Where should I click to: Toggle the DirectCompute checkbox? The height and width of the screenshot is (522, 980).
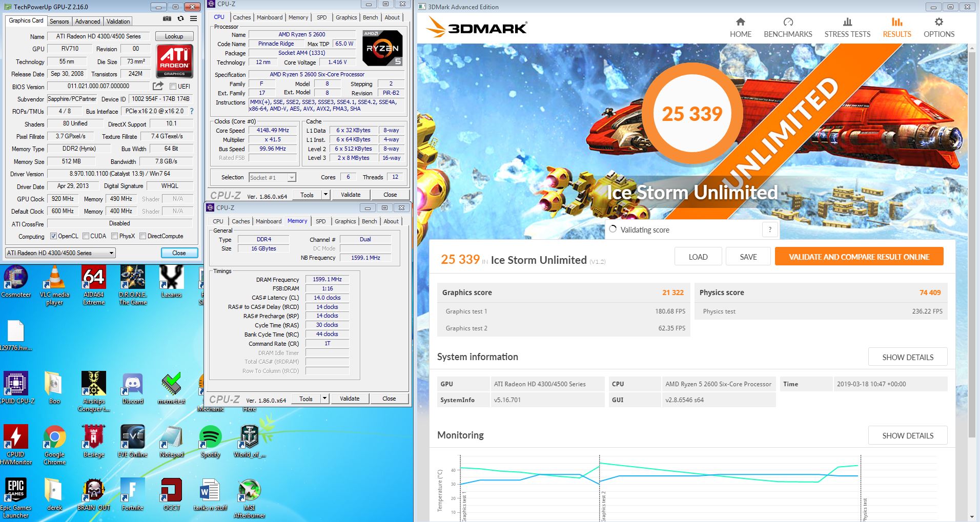[x=142, y=236]
